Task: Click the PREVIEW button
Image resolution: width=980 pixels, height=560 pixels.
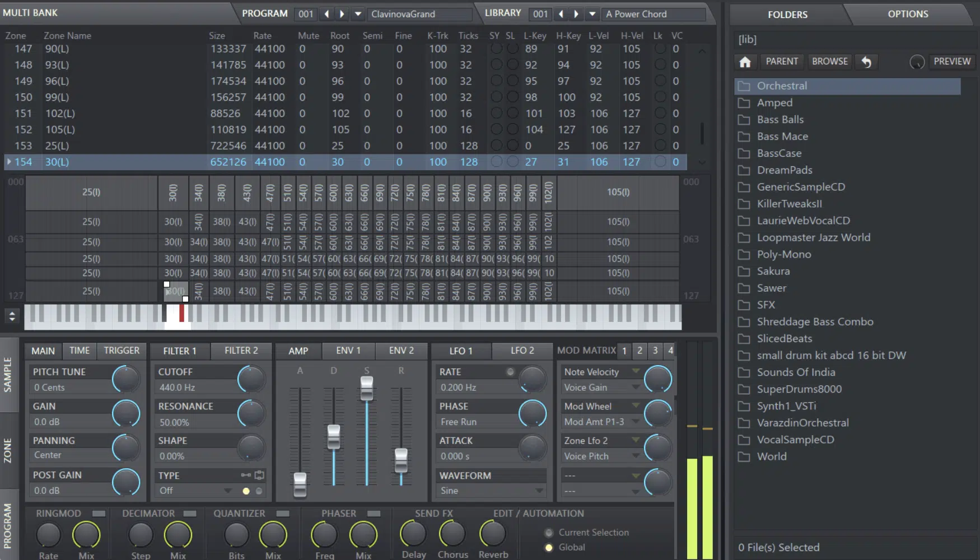Action: (x=952, y=61)
